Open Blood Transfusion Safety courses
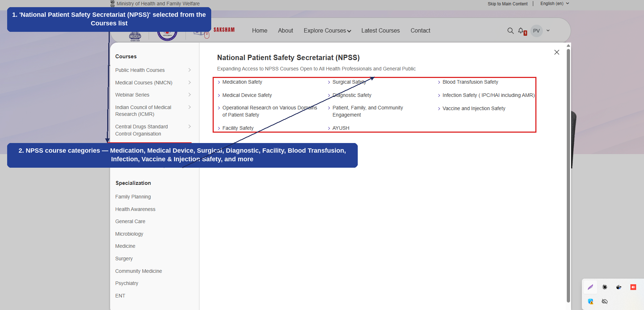644x310 pixels. tap(470, 82)
